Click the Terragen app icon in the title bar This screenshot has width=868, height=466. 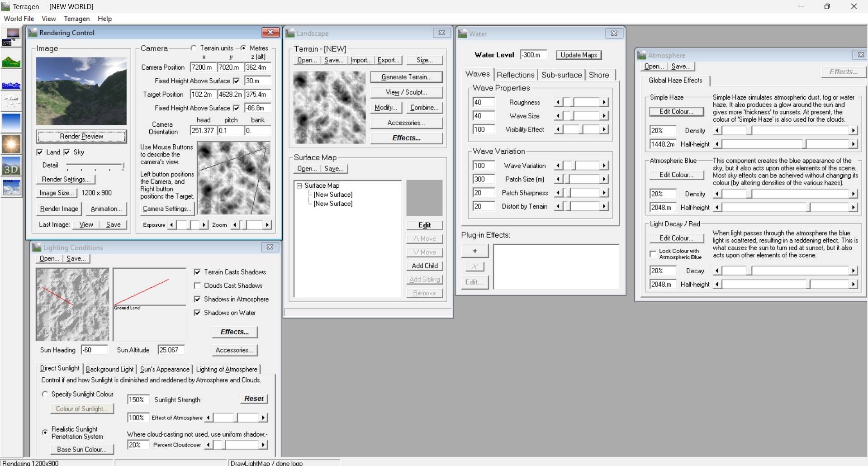tap(6, 6)
